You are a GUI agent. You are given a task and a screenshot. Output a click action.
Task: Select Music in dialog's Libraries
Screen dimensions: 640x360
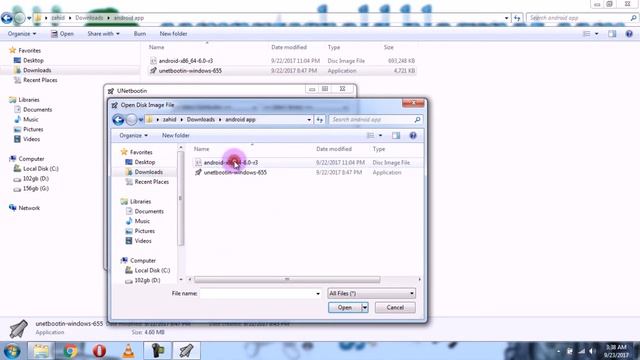142,221
